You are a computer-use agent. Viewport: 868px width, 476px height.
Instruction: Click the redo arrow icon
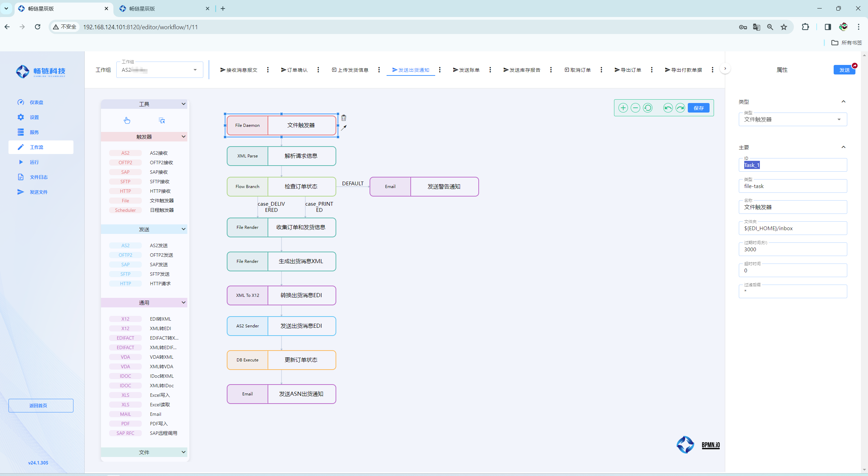tap(680, 108)
